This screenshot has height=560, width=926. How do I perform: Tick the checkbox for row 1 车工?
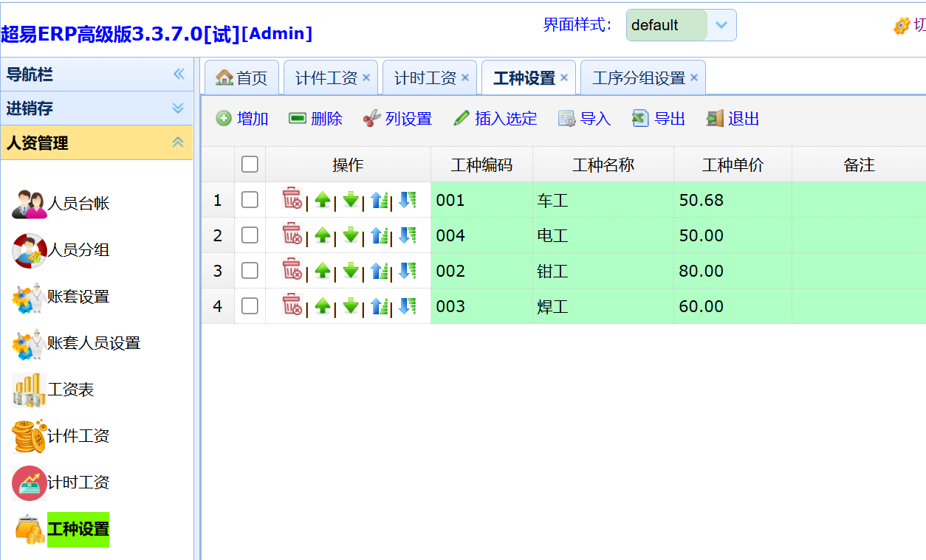point(250,200)
